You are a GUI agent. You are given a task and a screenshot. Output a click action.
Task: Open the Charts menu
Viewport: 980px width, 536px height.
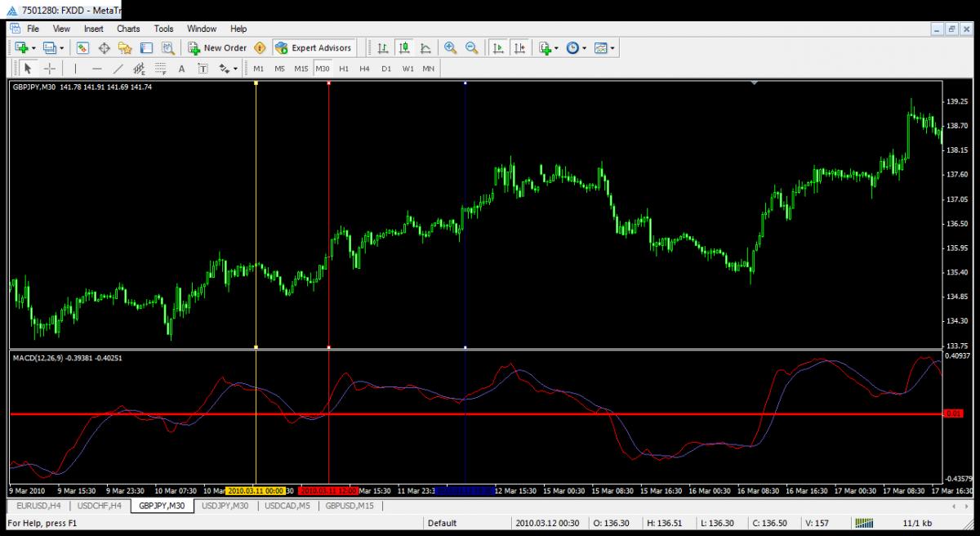(128, 29)
